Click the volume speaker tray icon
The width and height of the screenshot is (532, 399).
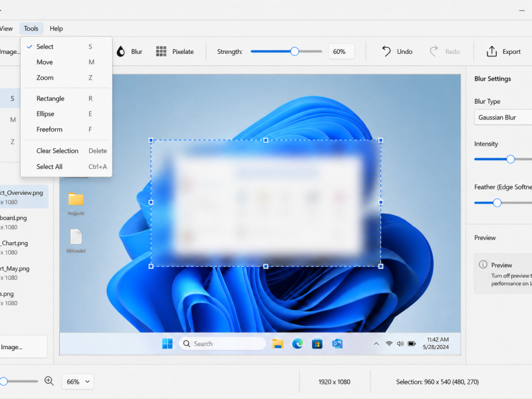(400, 344)
